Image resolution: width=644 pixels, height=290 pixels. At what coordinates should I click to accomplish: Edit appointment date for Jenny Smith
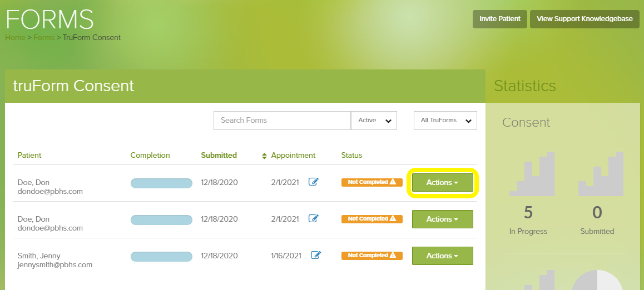316,256
